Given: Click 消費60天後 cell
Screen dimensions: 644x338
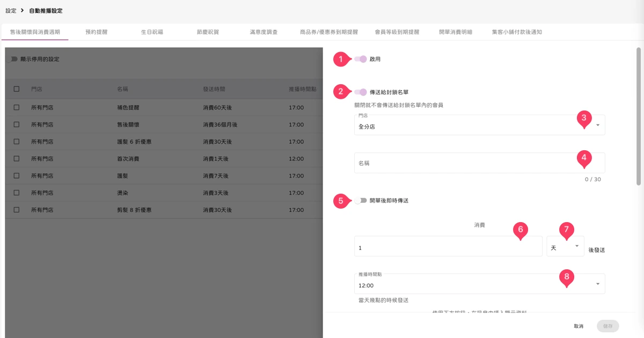Looking at the screenshot, I should (217, 107).
